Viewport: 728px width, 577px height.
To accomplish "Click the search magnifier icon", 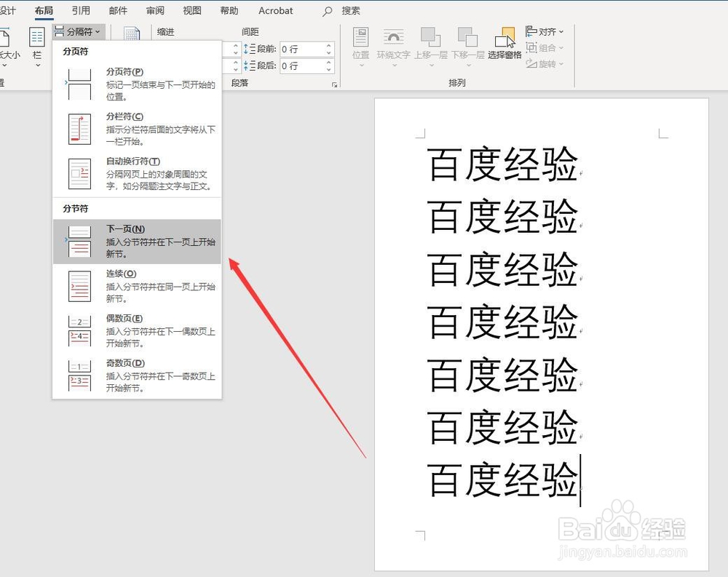I will (328, 11).
